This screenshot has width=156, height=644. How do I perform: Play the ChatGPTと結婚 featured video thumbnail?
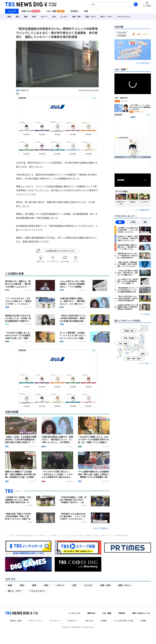(x=94, y=425)
